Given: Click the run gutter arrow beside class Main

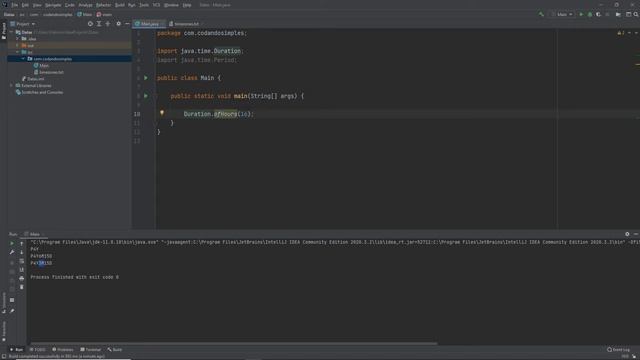Looking at the screenshot, I should click(x=146, y=78).
